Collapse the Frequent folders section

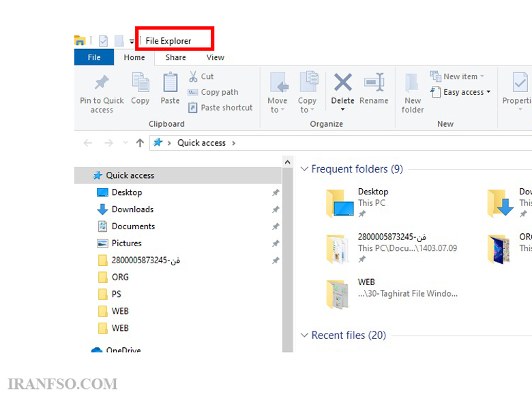pos(304,168)
